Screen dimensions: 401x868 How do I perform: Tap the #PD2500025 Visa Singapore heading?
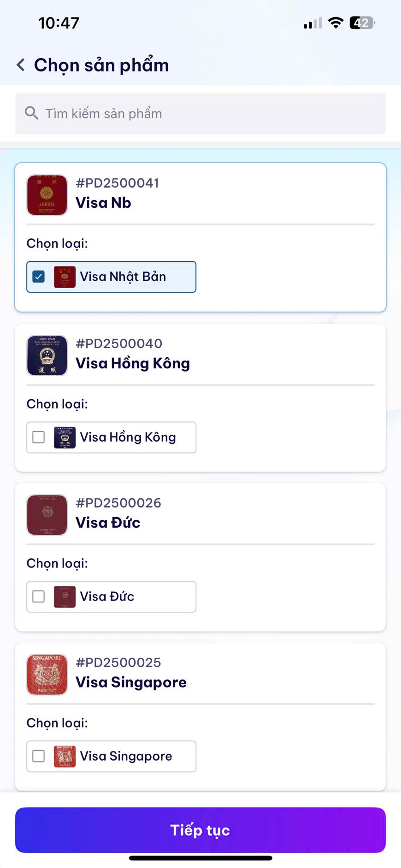(x=131, y=682)
